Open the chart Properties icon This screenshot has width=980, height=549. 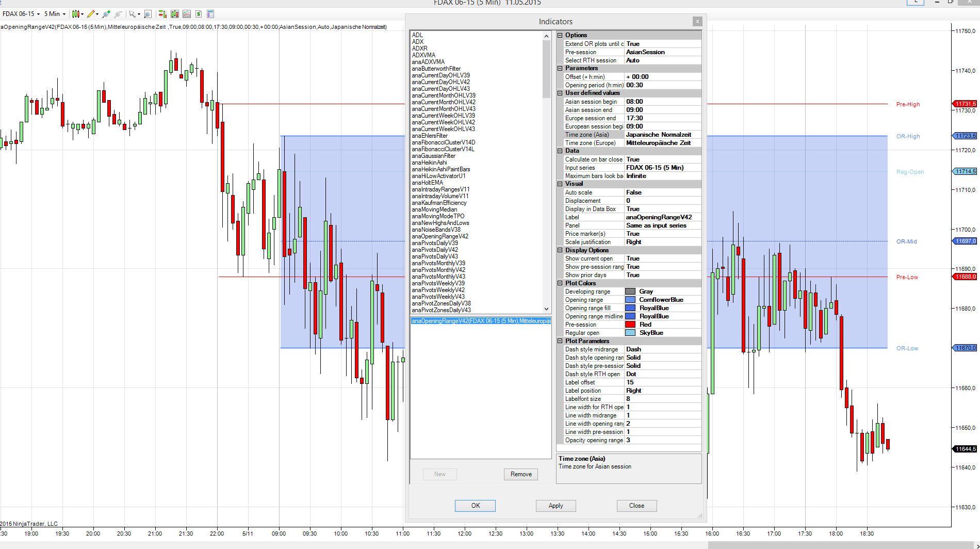click(x=210, y=14)
